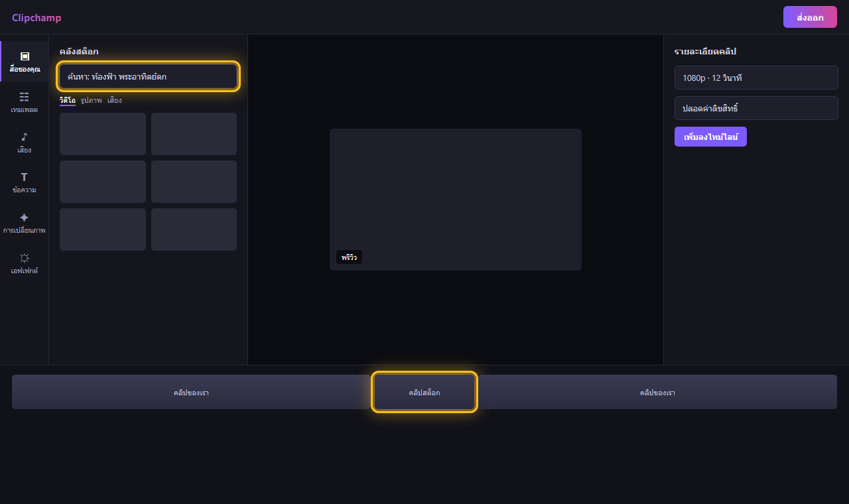This screenshot has height=504, width=849.
Task: Select the เสียง music note sidebar icon
Action: [25, 143]
